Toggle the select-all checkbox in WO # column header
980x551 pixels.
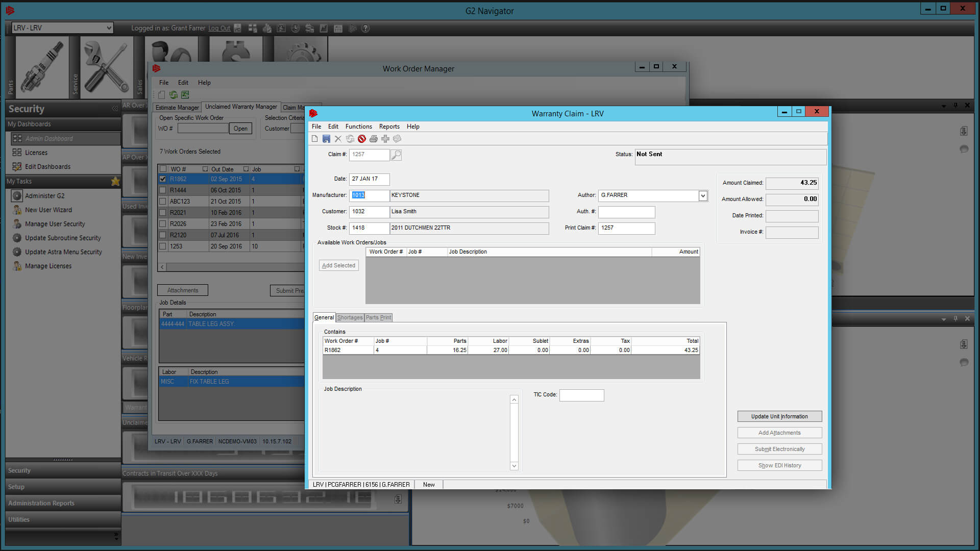point(163,169)
